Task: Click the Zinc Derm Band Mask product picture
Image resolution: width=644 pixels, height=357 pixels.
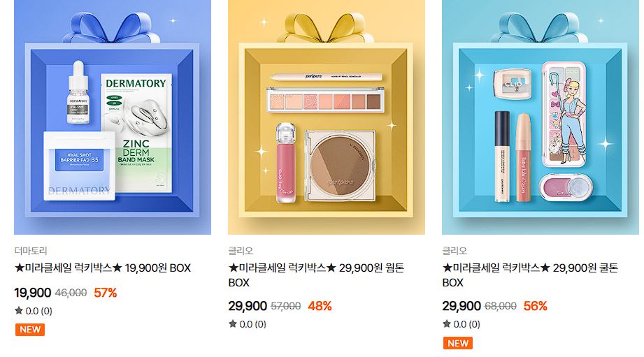Action: point(136,133)
